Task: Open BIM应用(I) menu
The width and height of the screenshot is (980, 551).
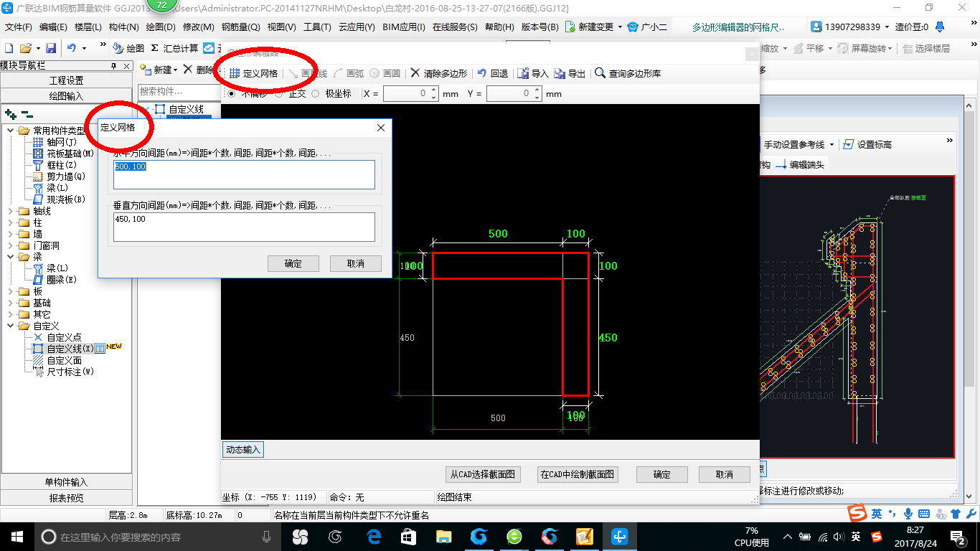Action: [404, 27]
